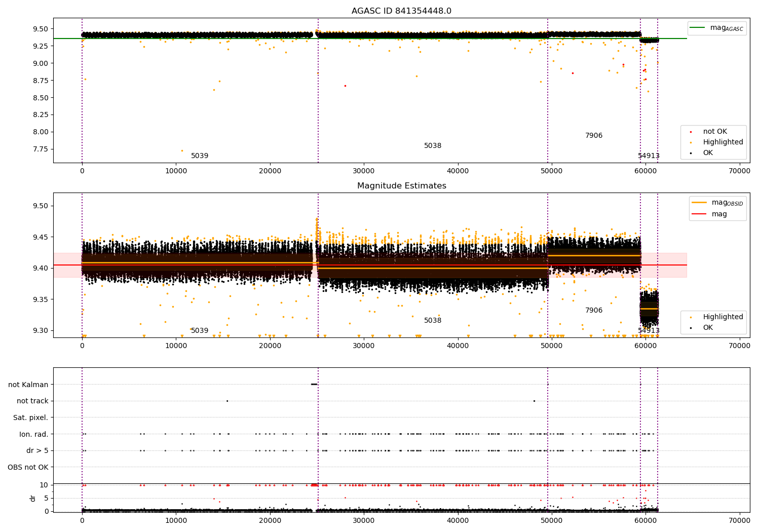Click the 'Highlighted' legend entry in middle plot

click(716, 317)
